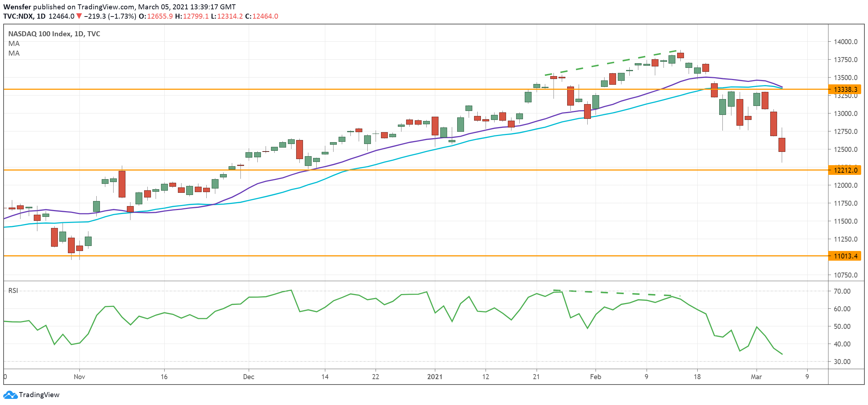Click the Mar date axis label
Screen dimensions: 868x405
[756, 377]
